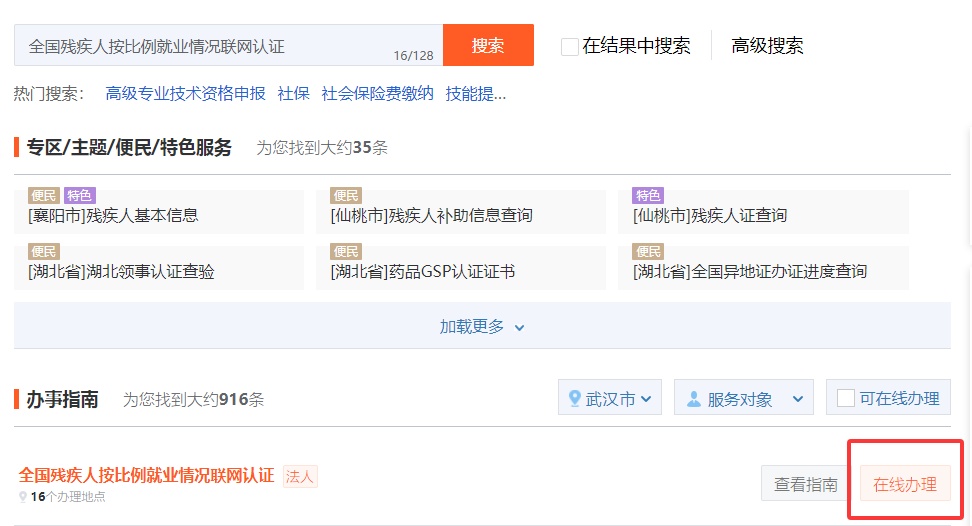Open the 武汉市 location dropdown
Viewport: 972px width, 526px height.
609,398
